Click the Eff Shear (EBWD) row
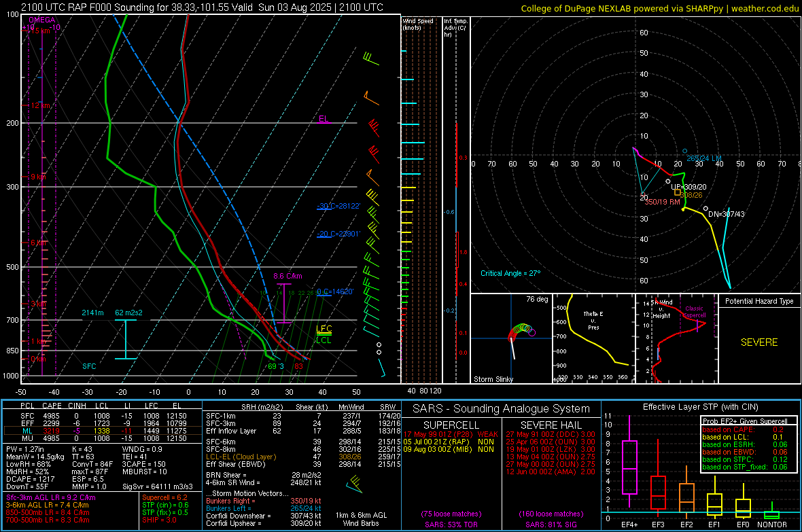 coord(303,465)
